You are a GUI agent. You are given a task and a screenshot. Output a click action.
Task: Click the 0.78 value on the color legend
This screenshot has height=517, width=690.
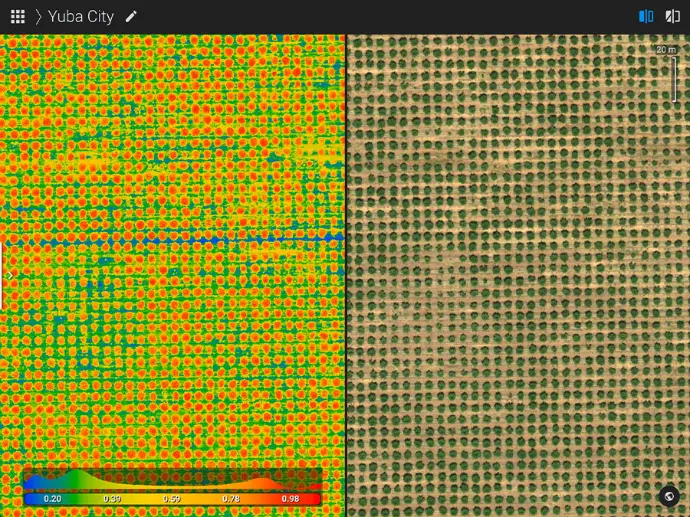click(231, 499)
